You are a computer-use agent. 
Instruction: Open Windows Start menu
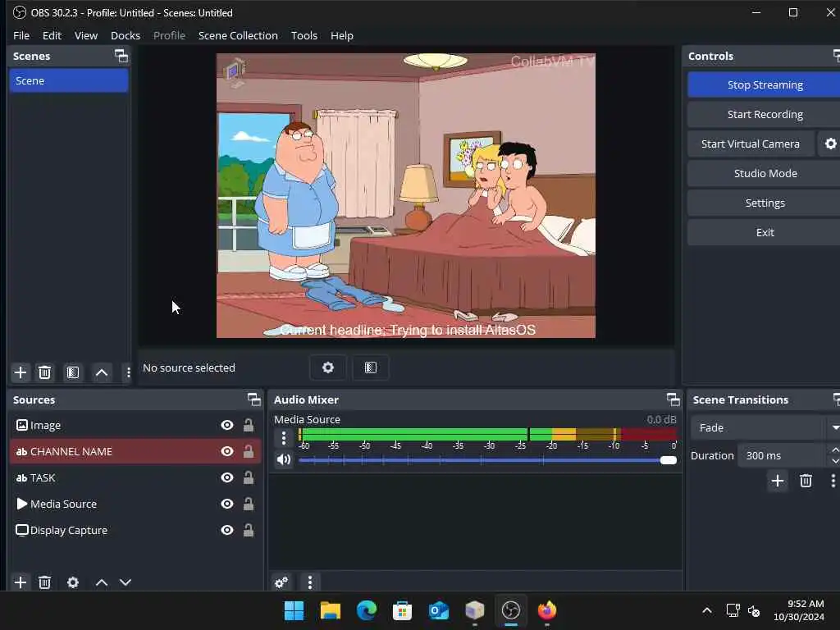pos(294,610)
